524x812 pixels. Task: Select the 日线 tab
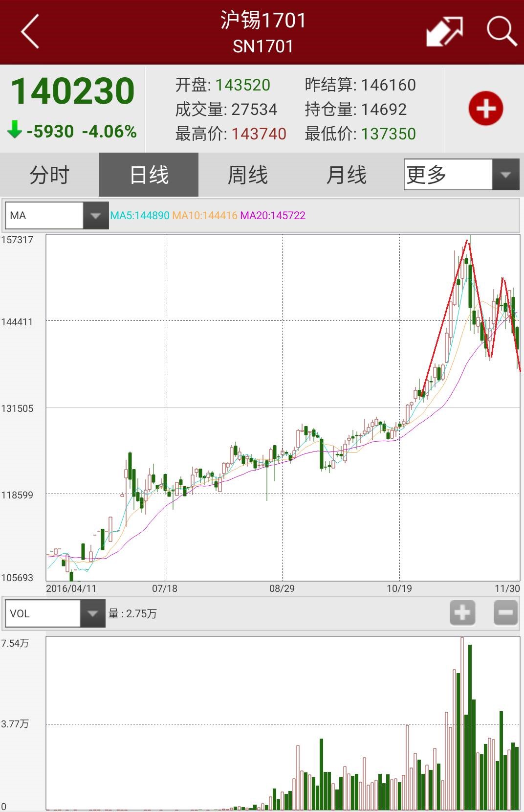click(149, 175)
